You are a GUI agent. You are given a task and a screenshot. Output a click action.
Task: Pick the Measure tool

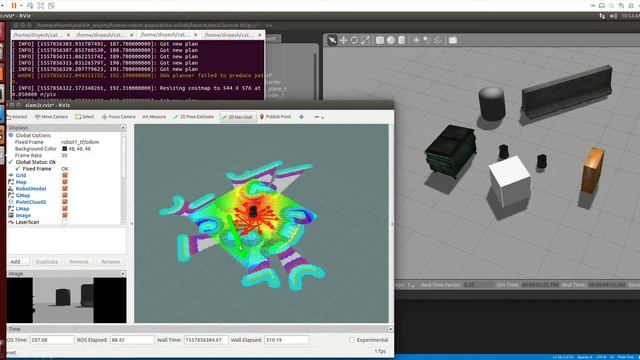[154, 117]
